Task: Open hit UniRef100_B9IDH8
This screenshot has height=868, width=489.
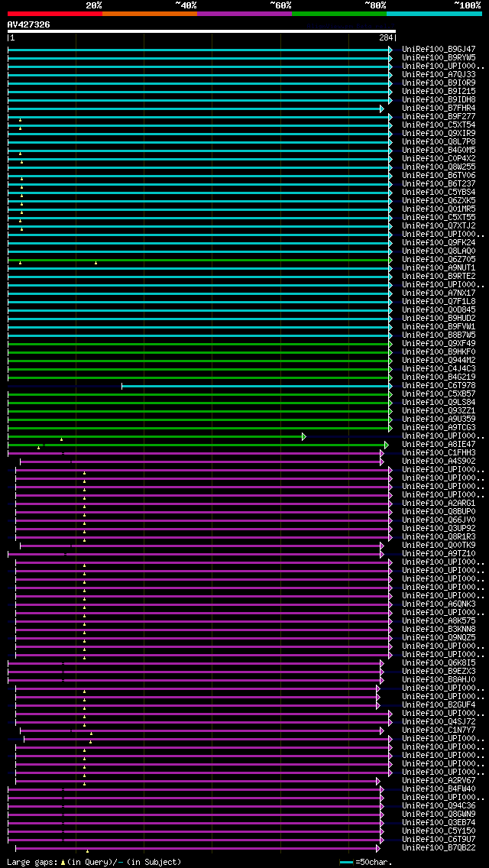Action: click(x=439, y=99)
